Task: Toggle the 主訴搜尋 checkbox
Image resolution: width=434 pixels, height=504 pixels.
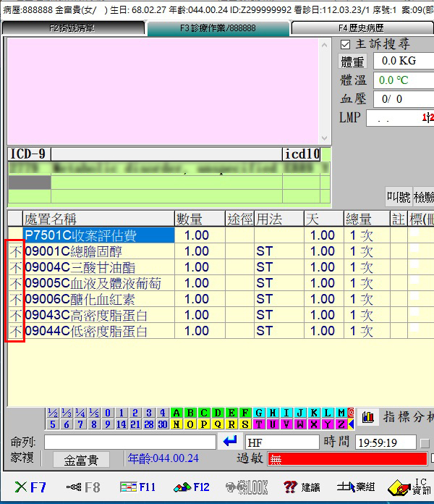Action: click(x=346, y=45)
